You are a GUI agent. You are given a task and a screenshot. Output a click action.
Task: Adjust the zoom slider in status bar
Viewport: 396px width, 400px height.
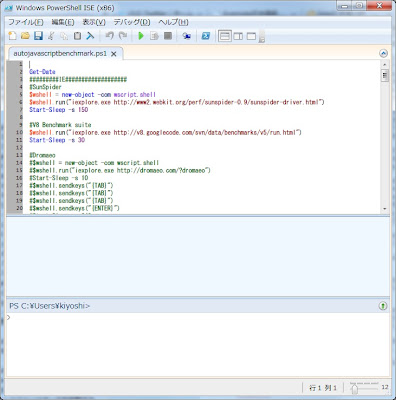354,388
